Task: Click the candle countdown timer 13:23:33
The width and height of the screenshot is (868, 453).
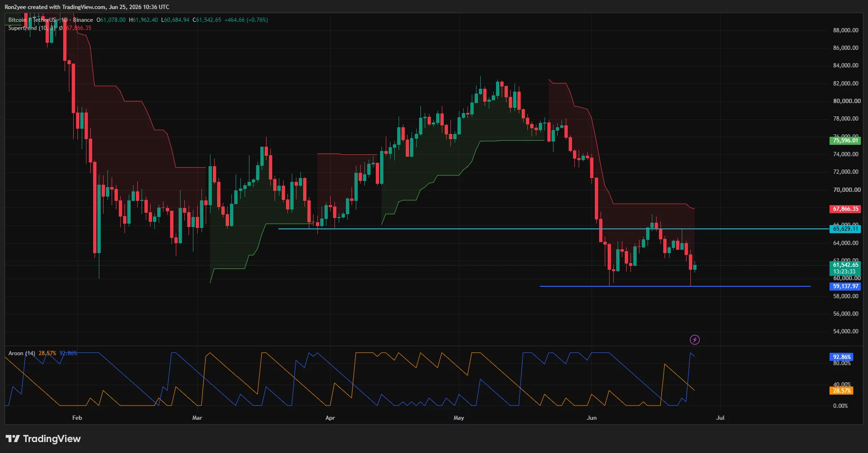Action: [x=844, y=272]
